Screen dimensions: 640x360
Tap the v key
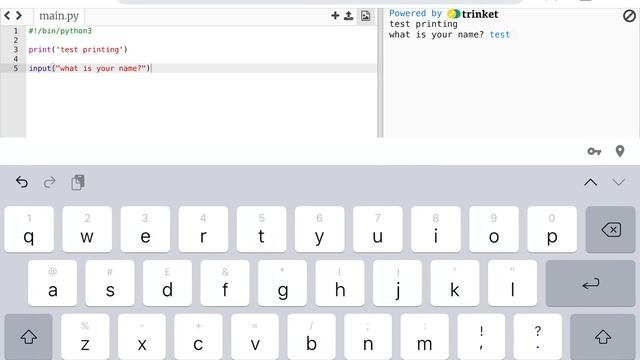click(255, 337)
